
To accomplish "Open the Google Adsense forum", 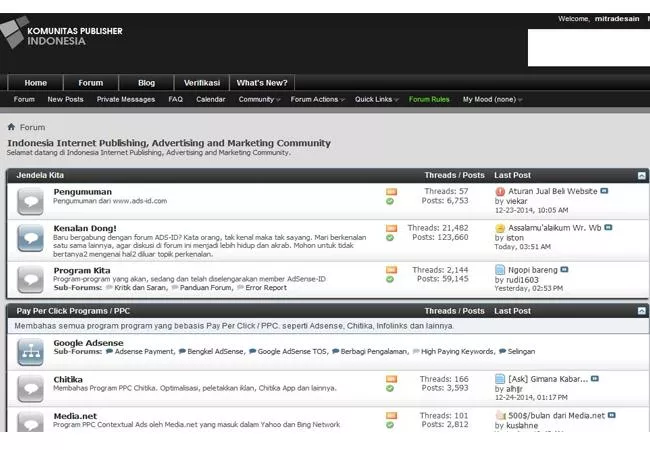I will click(88, 343).
